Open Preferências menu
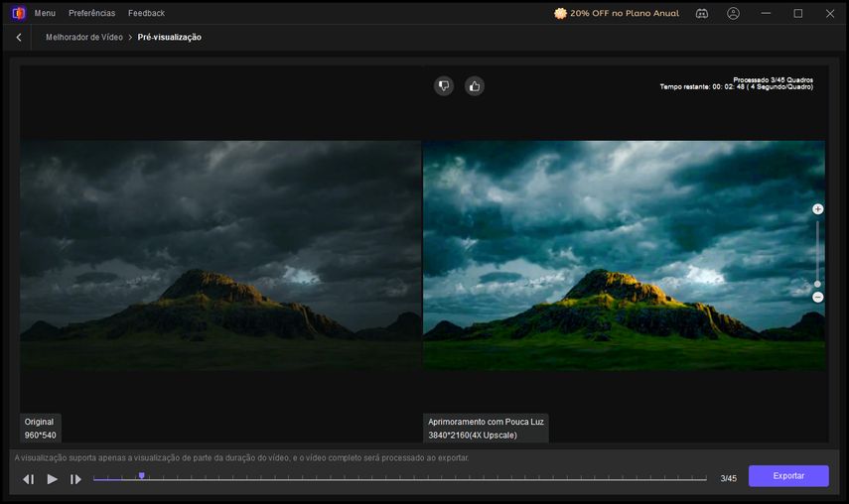 click(91, 13)
